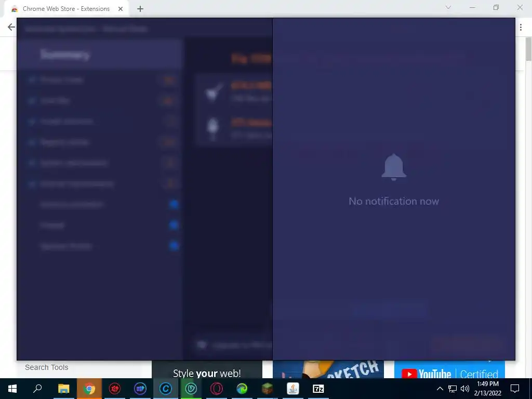Open Sketch extension thumbnail
The width and height of the screenshot is (532, 399).
click(x=328, y=369)
